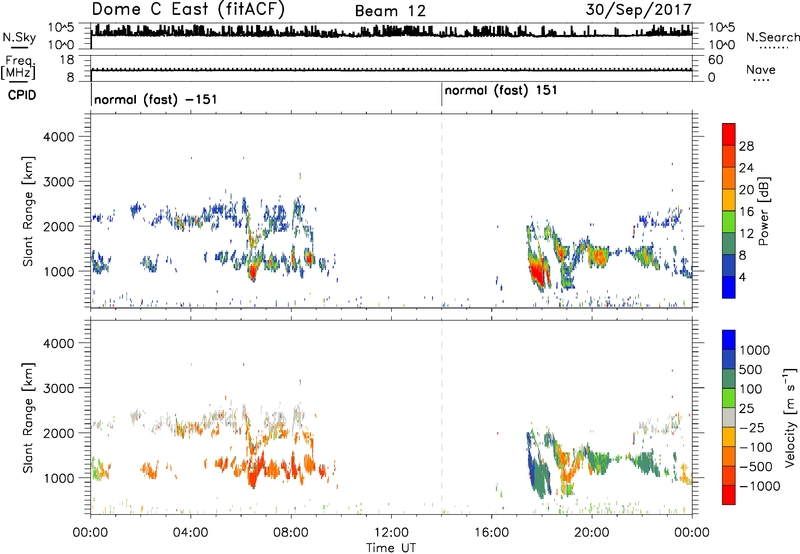Click the "20:00" time axis label
The width and height of the screenshot is (800, 554).
pyautogui.click(x=591, y=533)
